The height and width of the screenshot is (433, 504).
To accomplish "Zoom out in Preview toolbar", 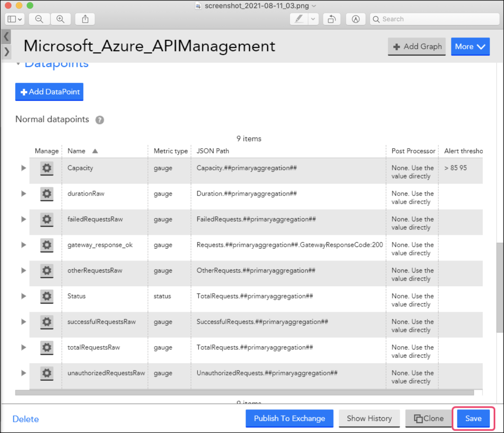I will click(x=39, y=19).
